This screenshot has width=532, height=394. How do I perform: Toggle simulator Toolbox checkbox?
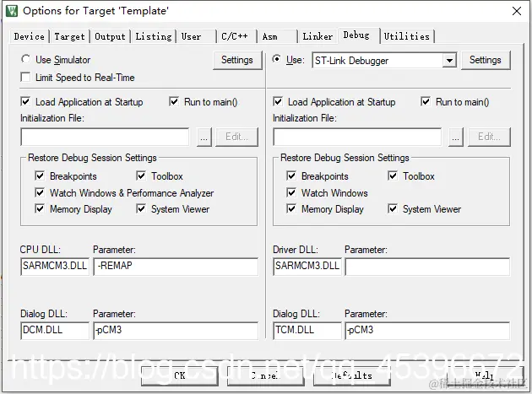(x=141, y=175)
